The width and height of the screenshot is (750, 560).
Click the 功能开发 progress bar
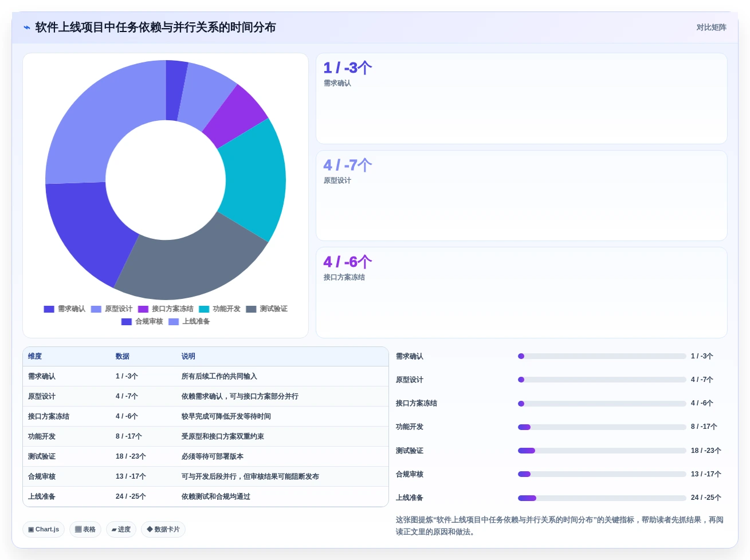click(x=602, y=427)
